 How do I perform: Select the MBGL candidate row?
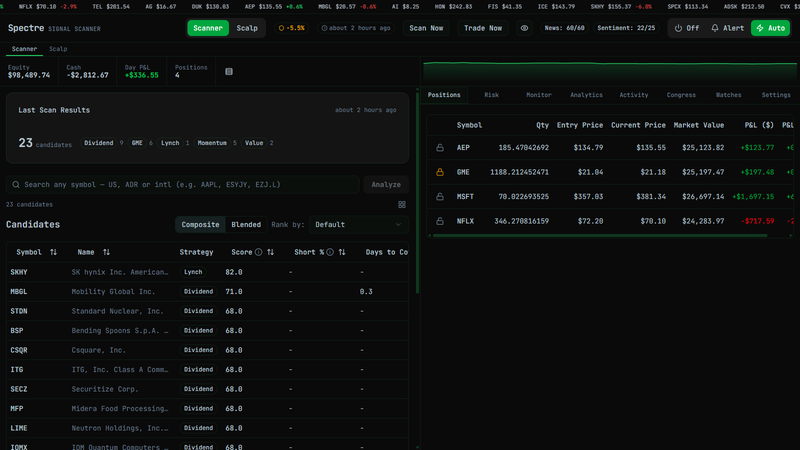point(207,292)
